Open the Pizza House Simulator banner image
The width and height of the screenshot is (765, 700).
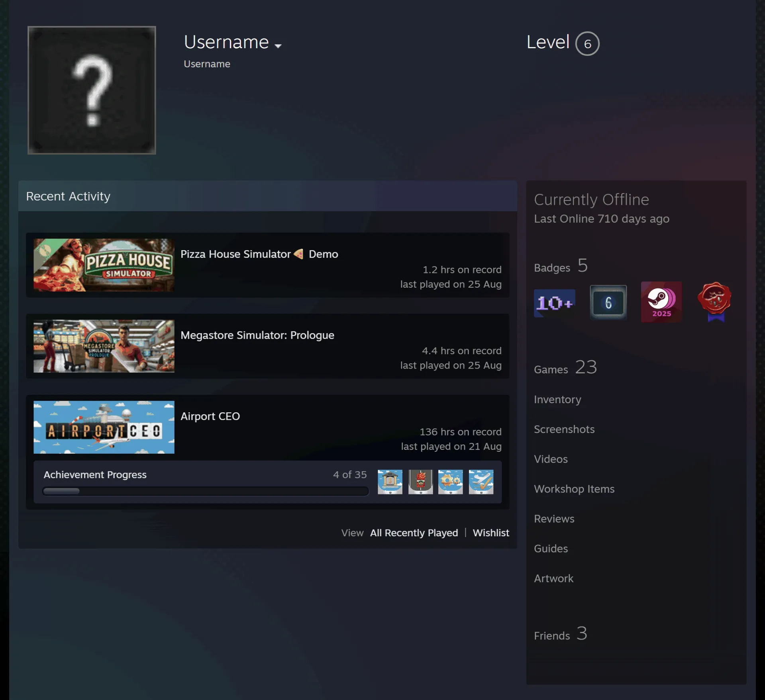pyautogui.click(x=104, y=265)
